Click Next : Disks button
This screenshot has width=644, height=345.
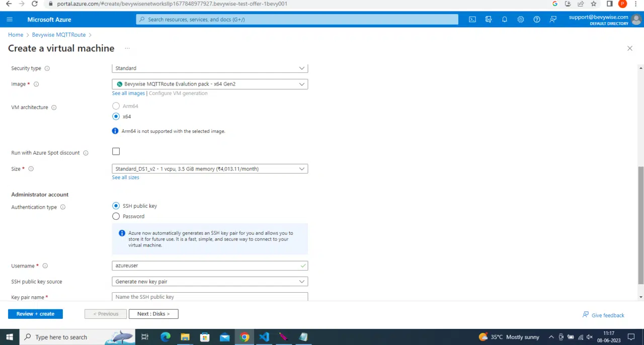153,314
